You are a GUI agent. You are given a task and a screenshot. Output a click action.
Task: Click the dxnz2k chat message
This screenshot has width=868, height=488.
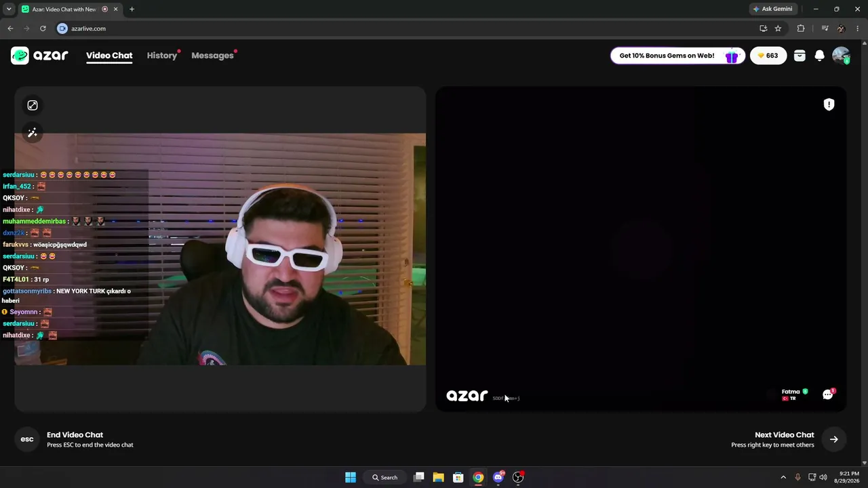pos(27,232)
